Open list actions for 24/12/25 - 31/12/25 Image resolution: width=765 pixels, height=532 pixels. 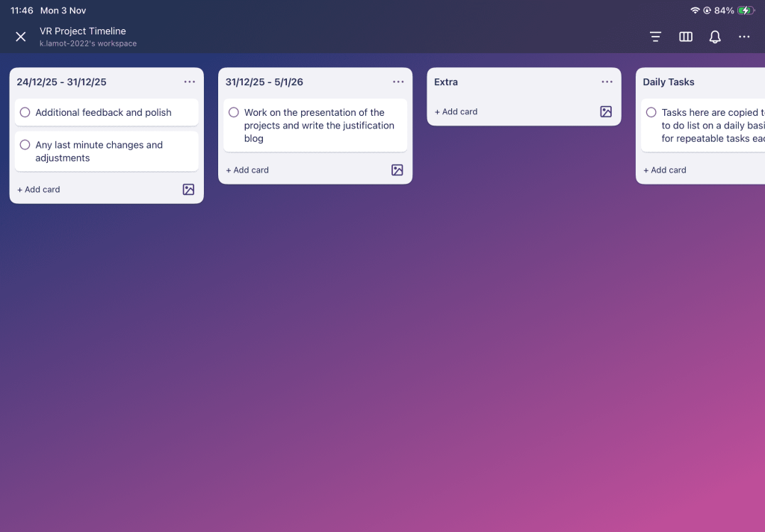click(x=189, y=82)
